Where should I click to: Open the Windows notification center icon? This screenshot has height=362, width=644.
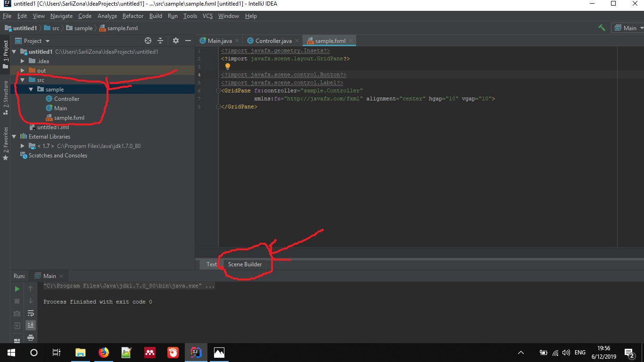[629, 353]
